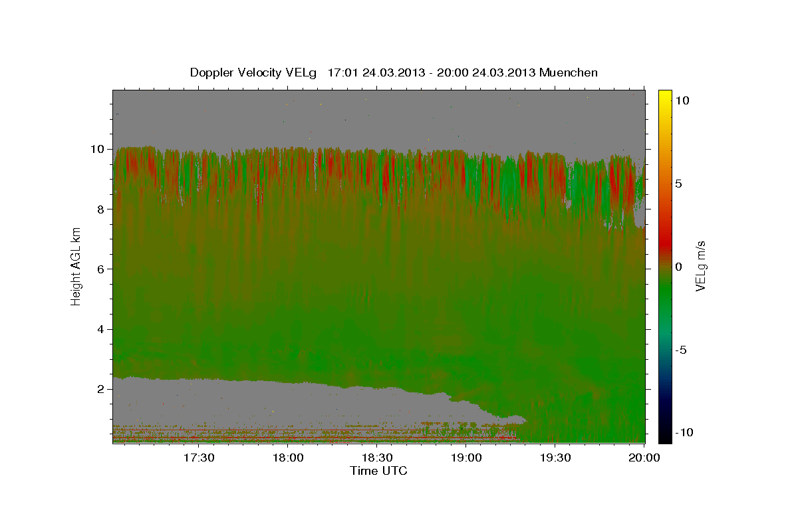Viewport: 798px width, 532px height.
Task: Click the colorbar value 10
Action: 683,100
